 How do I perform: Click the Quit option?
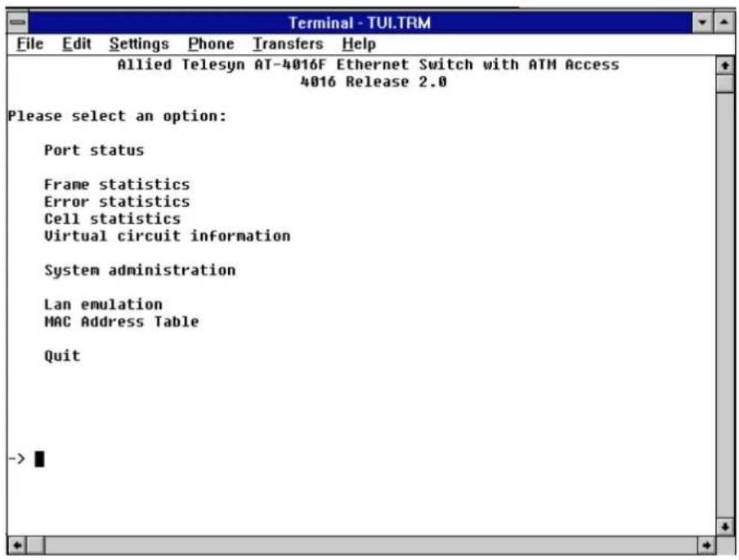pyautogui.click(x=62, y=356)
